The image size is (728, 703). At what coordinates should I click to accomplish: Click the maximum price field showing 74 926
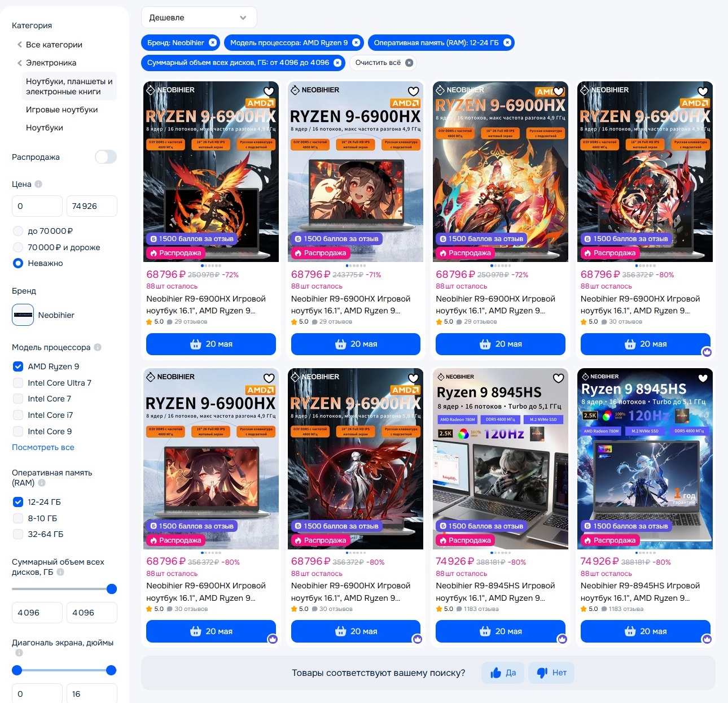92,206
